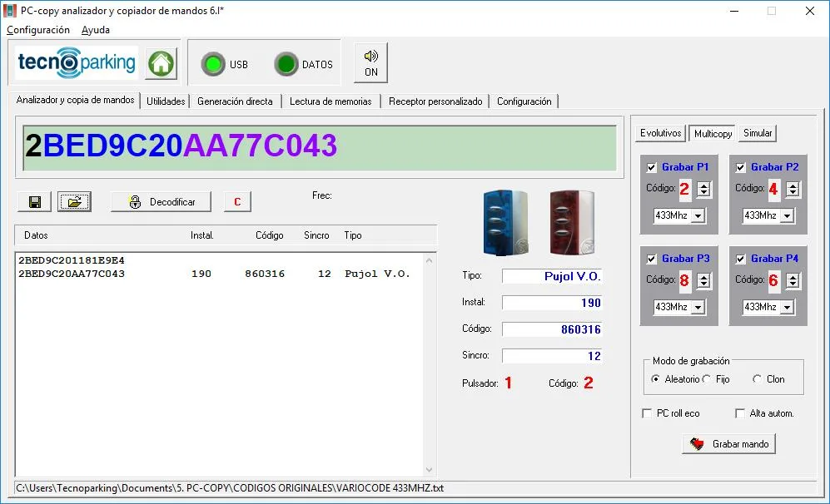Select row 2BED9C201181E9E4 in data list
This screenshot has height=504, width=830.
click(x=219, y=260)
